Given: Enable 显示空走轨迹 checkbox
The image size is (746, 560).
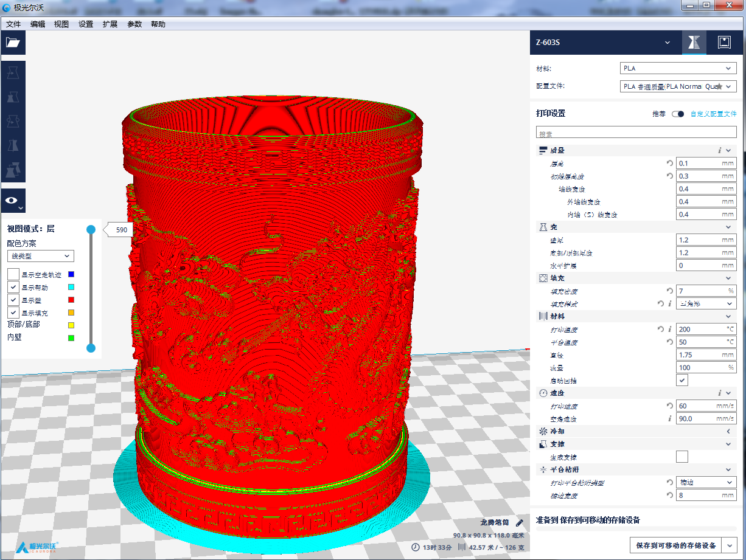Looking at the screenshot, I should (13, 274).
